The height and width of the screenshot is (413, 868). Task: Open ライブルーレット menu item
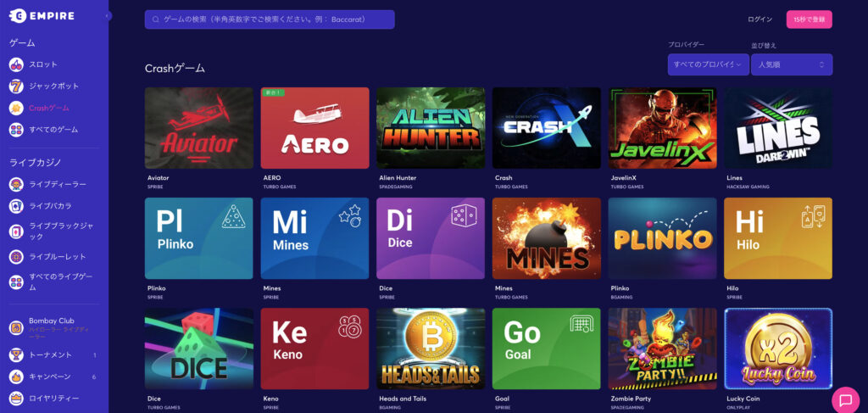[58, 257]
